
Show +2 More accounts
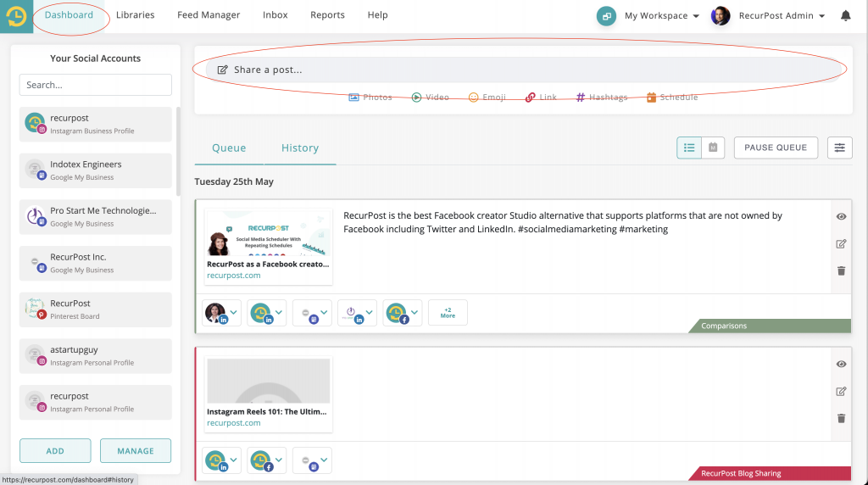[448, 313]
